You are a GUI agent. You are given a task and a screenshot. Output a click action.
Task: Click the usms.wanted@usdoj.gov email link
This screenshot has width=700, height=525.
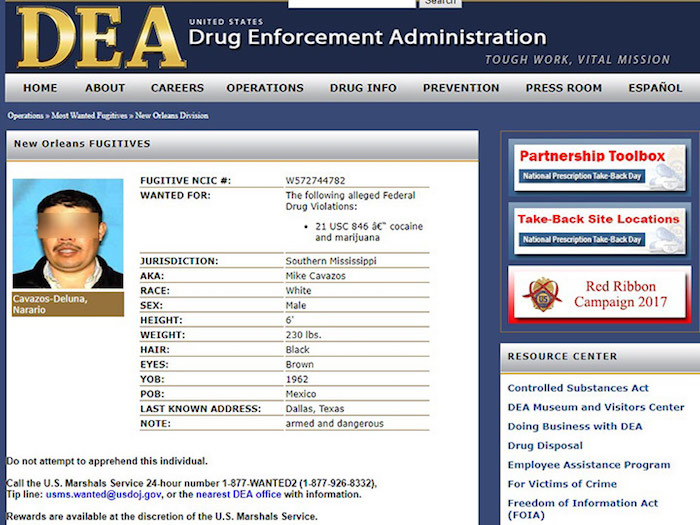tap(103, 494)
